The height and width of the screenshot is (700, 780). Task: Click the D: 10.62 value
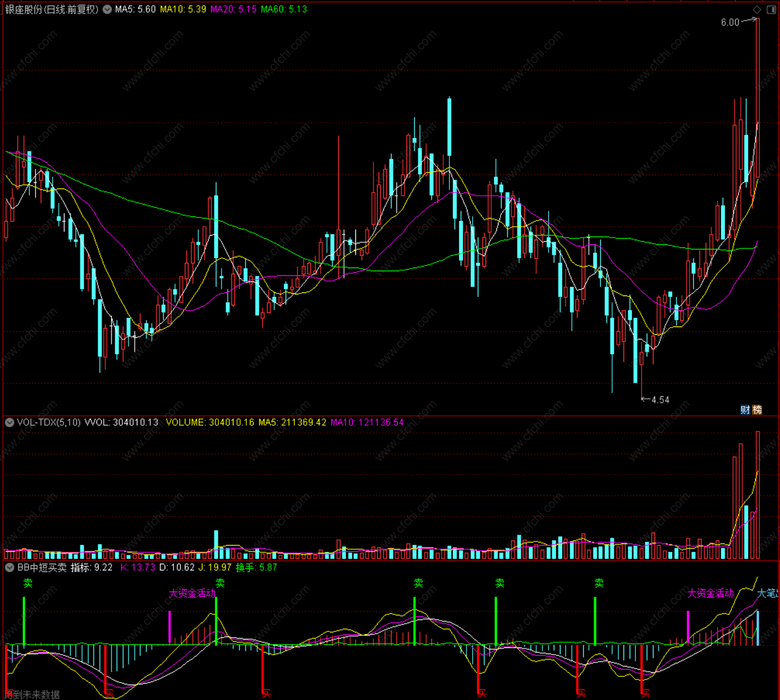tap(177, 567)
